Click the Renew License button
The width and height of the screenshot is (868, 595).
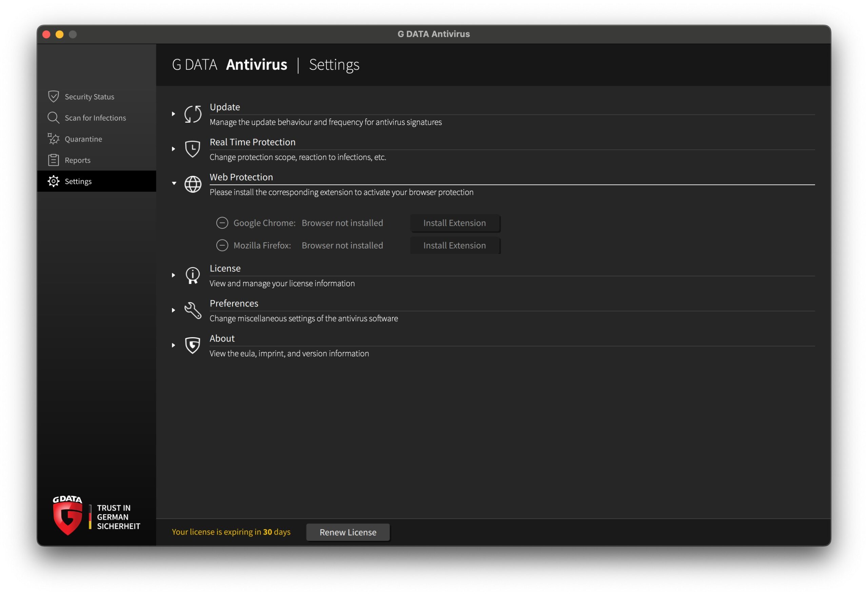coord(348,532)
